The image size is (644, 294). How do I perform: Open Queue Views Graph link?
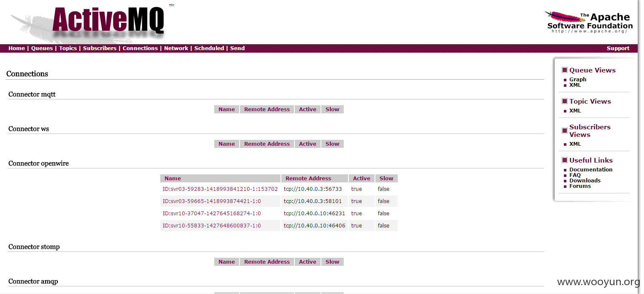pyautogui.click(x=578, y=79)
